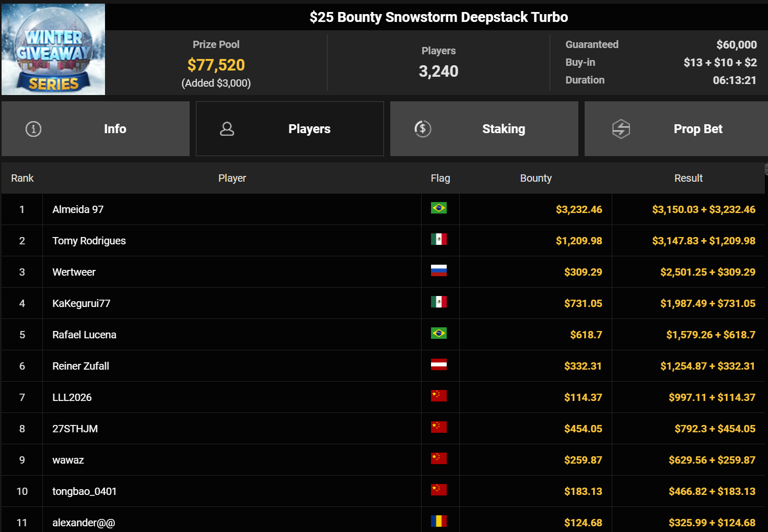Click the Prop Bet hexagon icon
This screenshot has height=532, width=768.
click(x=621, y=129)
